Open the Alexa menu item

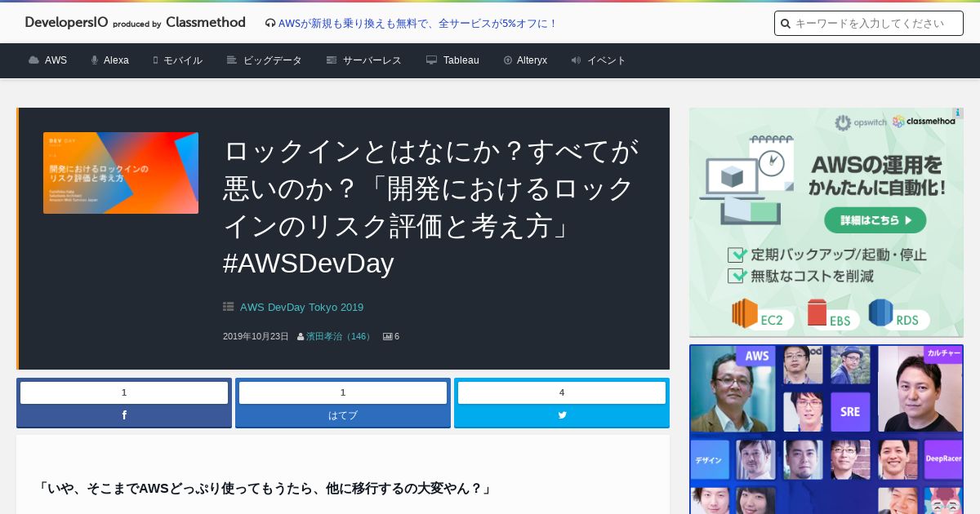[x=116, y=60]
